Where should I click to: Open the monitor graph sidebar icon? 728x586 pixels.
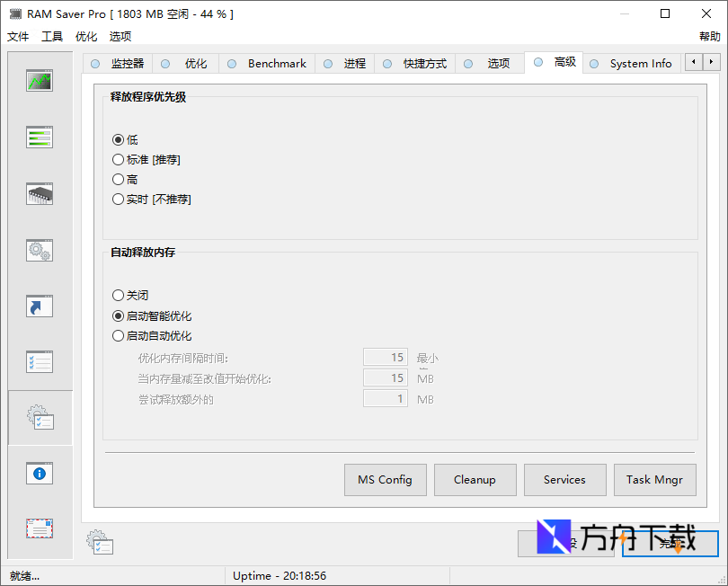(39, 80)
